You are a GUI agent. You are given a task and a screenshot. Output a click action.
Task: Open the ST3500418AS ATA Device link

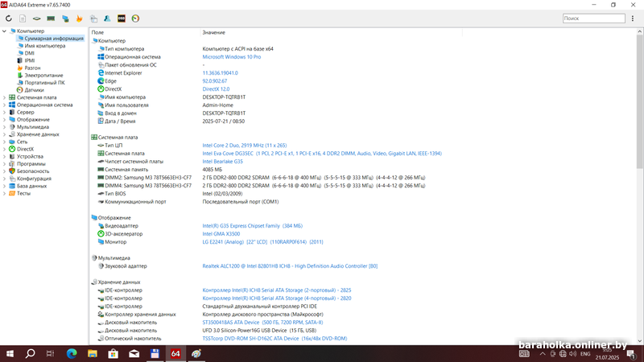pyautogui.click(x=262, y=323)
